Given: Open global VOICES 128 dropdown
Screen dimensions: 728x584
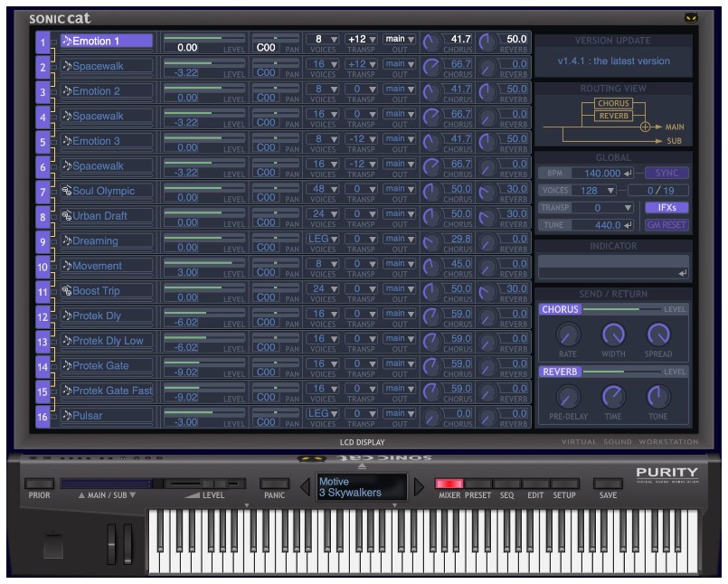Looking at the screenshot, I should click(596, 191).
